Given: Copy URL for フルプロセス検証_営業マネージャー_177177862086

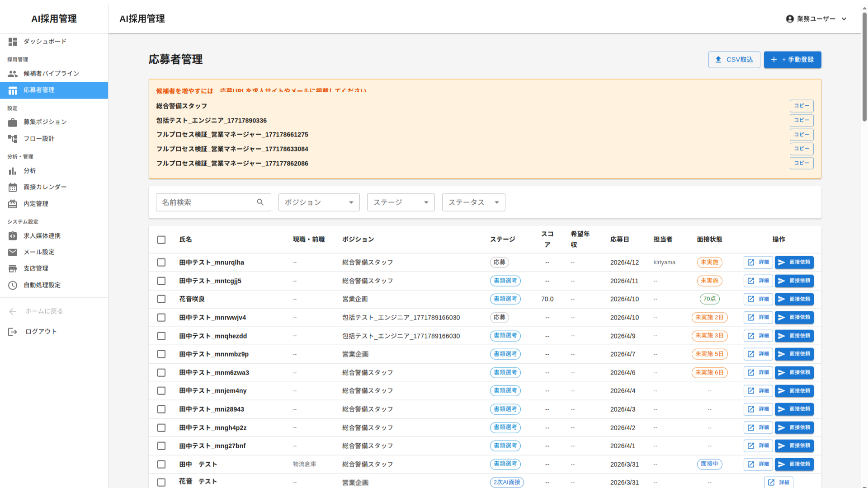Looking at the screenshot, I should tap(802, 163).
